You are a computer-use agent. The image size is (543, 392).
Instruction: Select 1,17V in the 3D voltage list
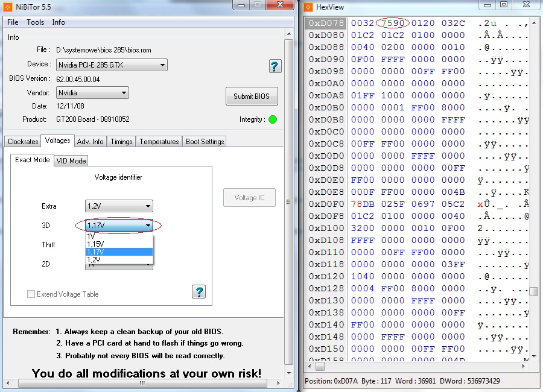(x=119, y=251)
